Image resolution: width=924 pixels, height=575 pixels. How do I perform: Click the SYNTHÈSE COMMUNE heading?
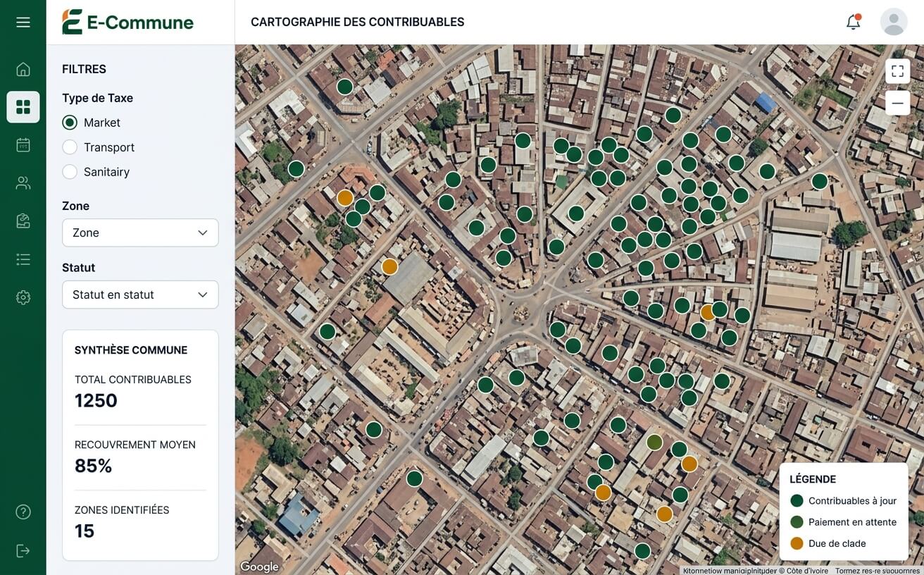click(x=131, y=350)
